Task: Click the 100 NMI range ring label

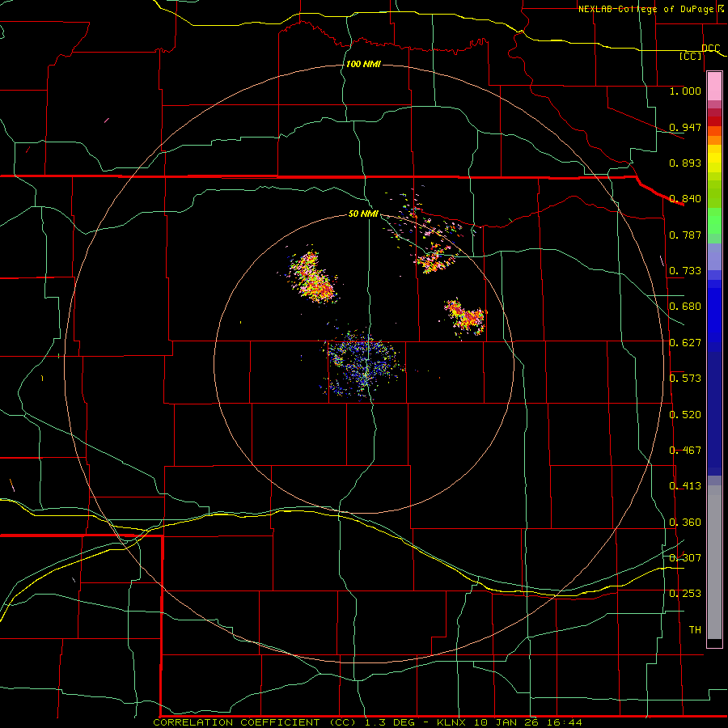Action: tap(363, 64)
